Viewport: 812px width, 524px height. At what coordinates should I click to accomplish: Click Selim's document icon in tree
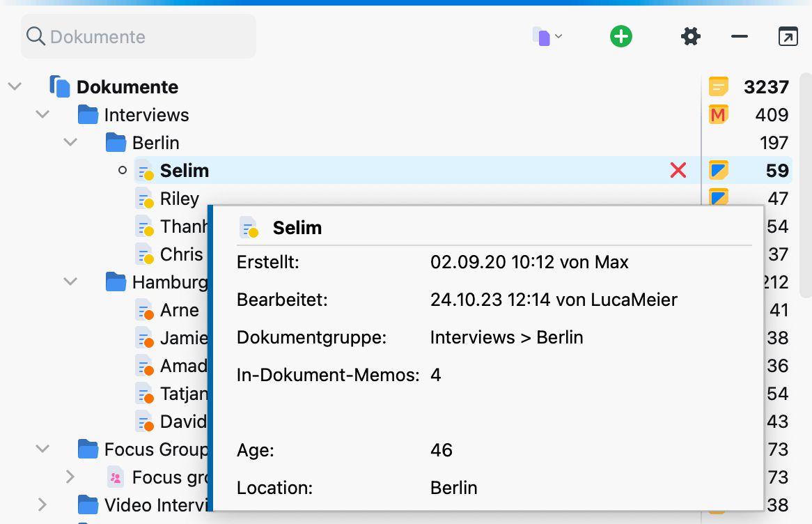pos(145,171)
